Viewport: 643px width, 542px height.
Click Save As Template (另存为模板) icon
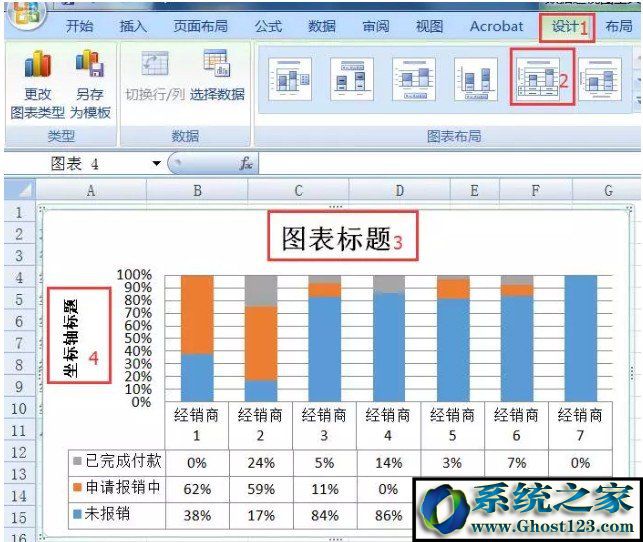[x=90, y=84]
